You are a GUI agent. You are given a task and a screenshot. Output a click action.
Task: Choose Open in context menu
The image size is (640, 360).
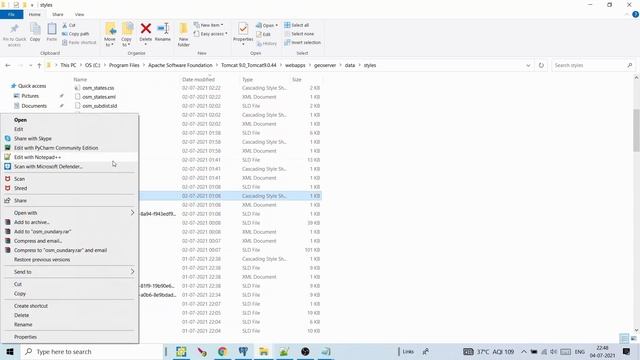tap(20, 120)
